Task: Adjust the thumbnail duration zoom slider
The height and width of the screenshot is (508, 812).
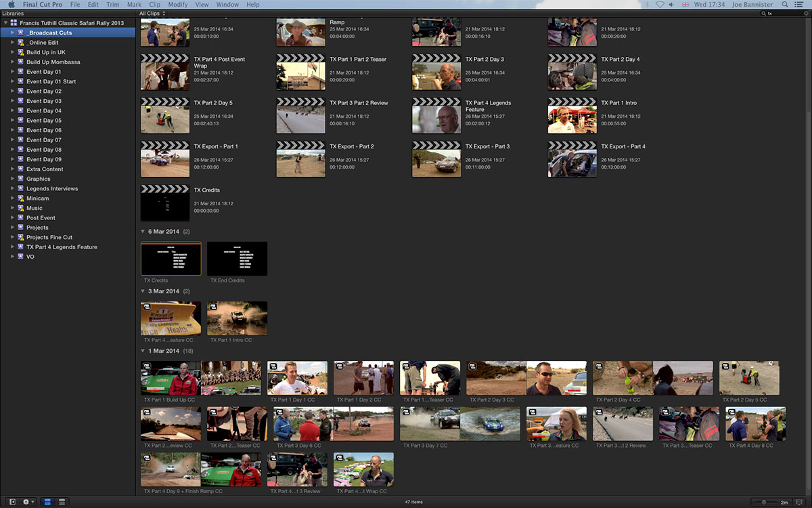Action: [x=765, y=502]
